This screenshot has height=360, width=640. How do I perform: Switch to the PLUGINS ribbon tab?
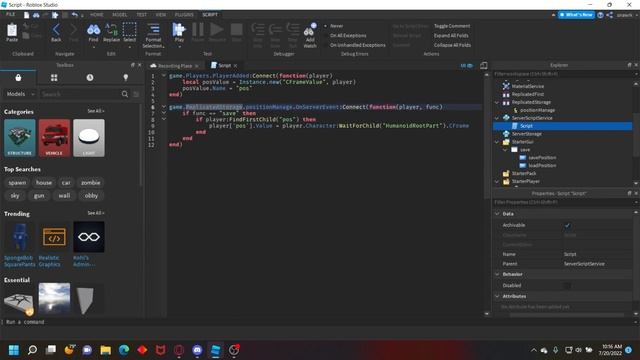184,15
